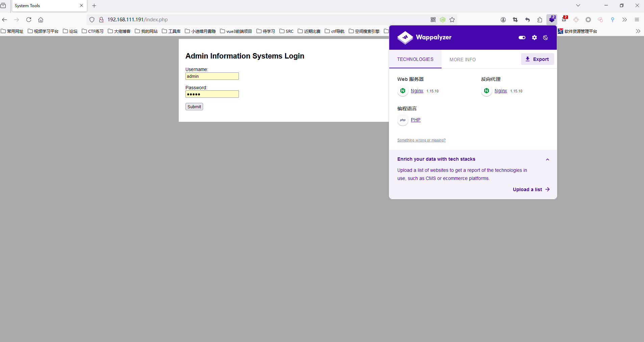This screenshot has width=644, height=342.
Task: Click the screenshot crop extension icon
Action: click(x=515, y=20)
